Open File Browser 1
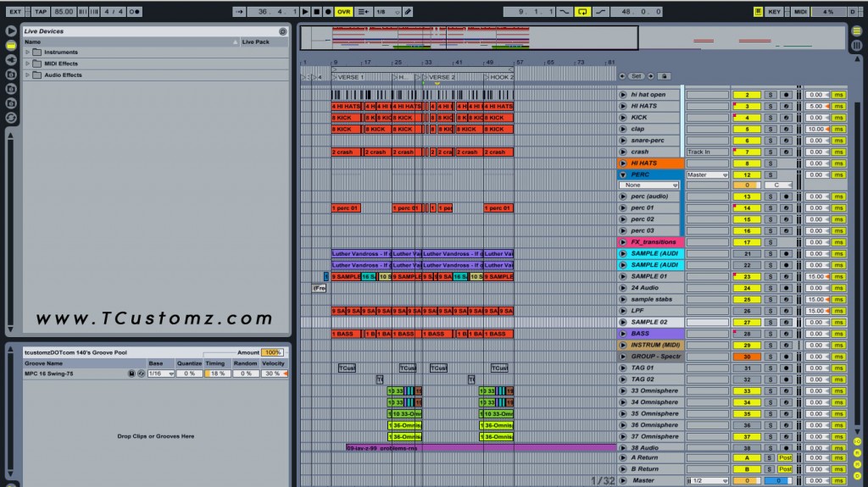Screen dimensions: 868x487 click(x=10, y=75)
